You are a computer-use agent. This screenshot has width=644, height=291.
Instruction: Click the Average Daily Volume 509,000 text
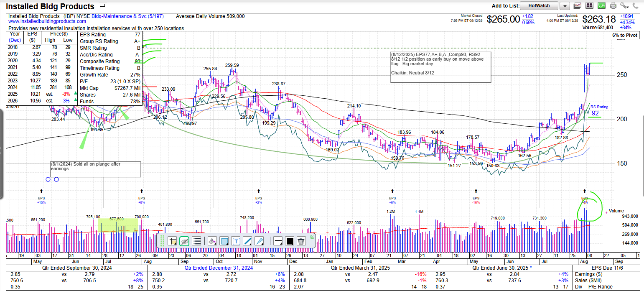tap(210, 16)
